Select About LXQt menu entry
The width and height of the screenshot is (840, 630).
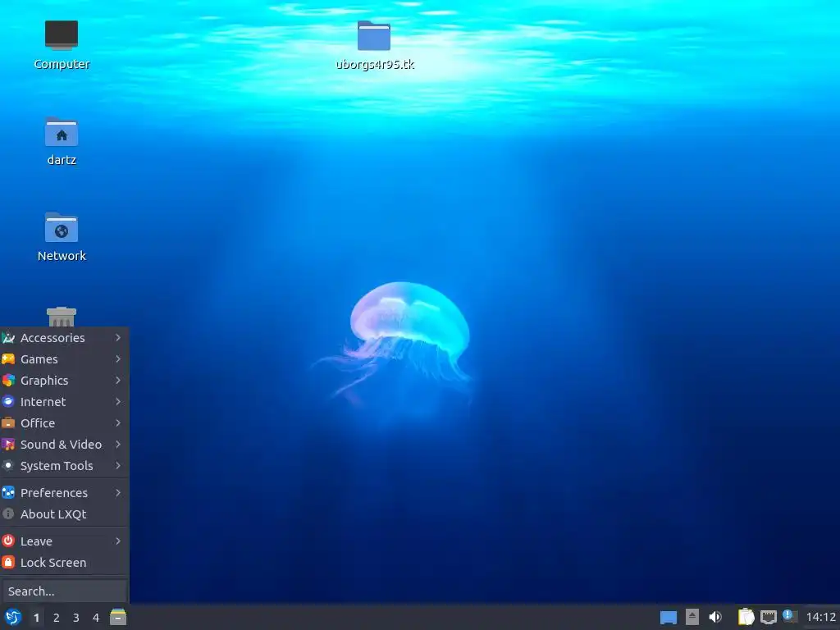click(x=64, y=514)
